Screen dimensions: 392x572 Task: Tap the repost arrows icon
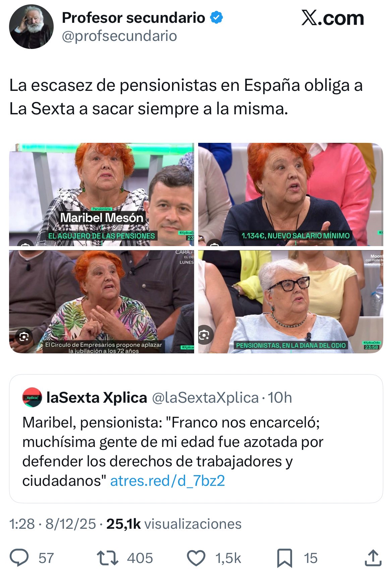tap(107, 558)
